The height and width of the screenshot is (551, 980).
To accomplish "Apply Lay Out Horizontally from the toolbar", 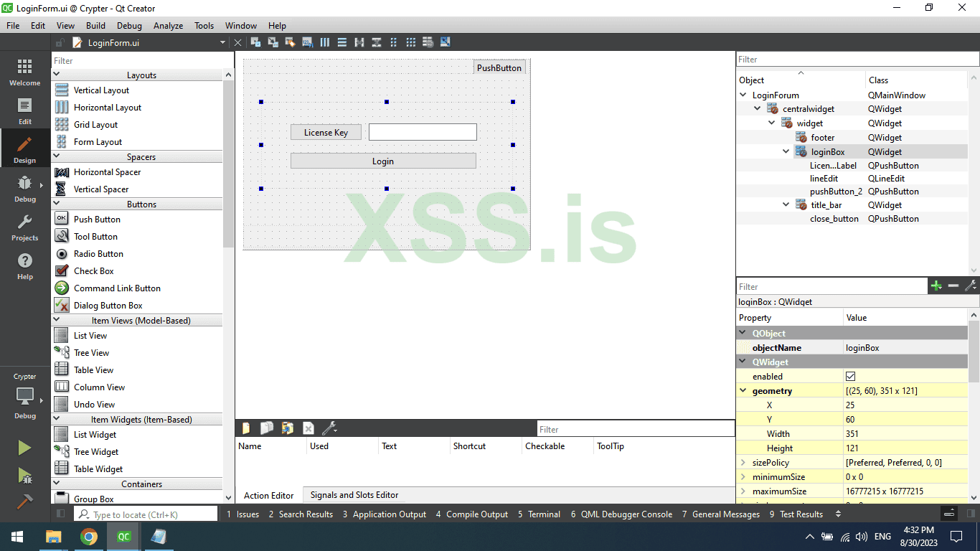I will point(325,42).
